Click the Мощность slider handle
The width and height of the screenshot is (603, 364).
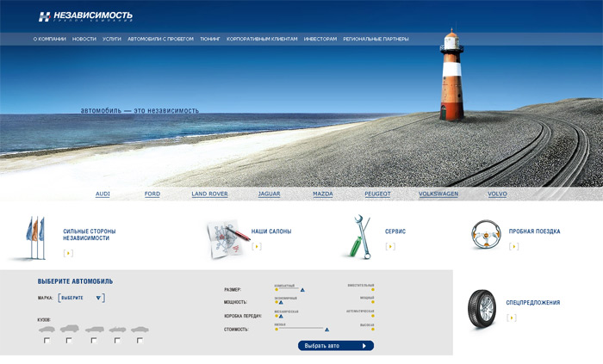click(x=281, y=303)
